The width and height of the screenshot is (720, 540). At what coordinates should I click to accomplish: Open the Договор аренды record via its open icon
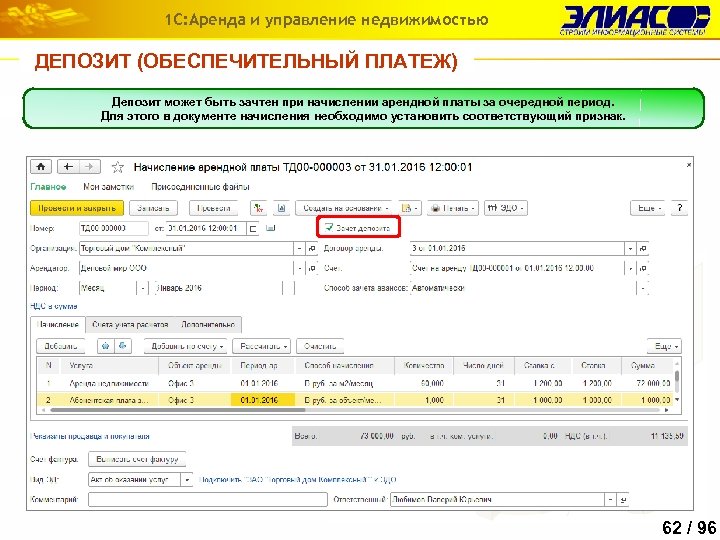(x=643, y=248)
